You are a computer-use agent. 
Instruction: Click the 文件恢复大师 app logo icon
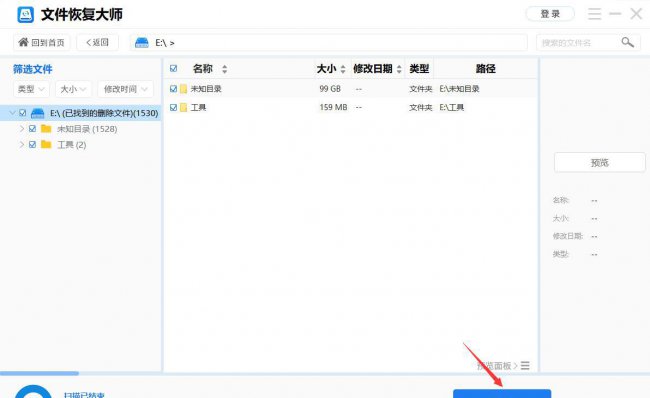point(26,15)
